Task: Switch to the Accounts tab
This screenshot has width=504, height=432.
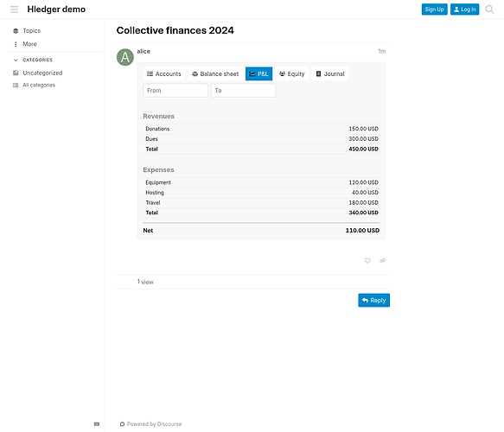Action: tap(164, 74)
